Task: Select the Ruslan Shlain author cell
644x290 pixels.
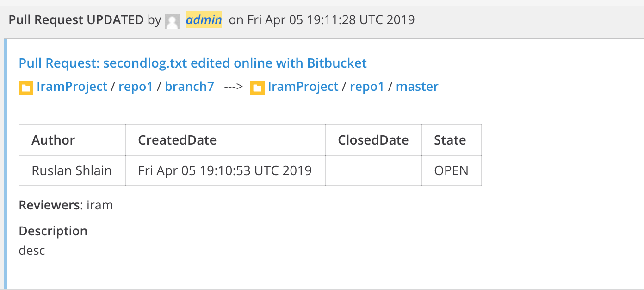Action: pyautogui.click(x=72, y=170)
